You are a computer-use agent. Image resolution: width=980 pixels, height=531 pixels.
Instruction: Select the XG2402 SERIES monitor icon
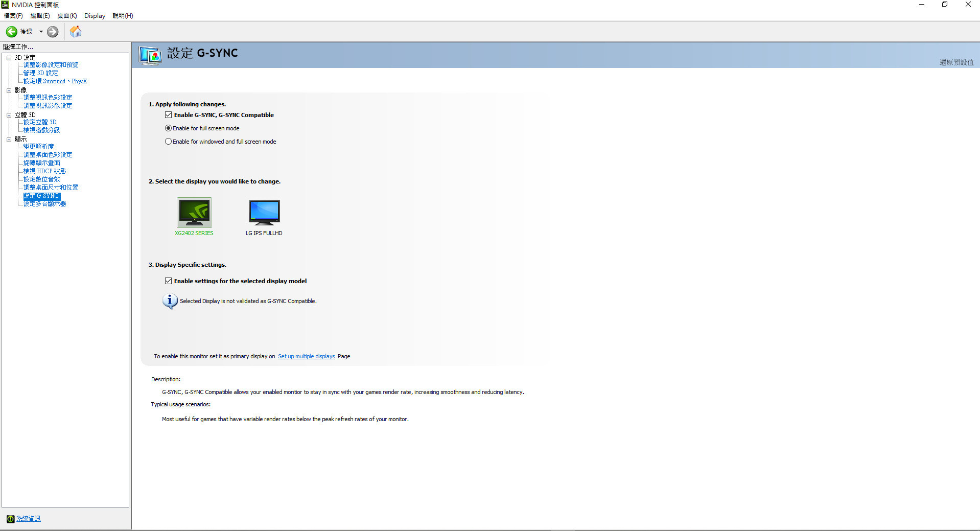(194, 213)
